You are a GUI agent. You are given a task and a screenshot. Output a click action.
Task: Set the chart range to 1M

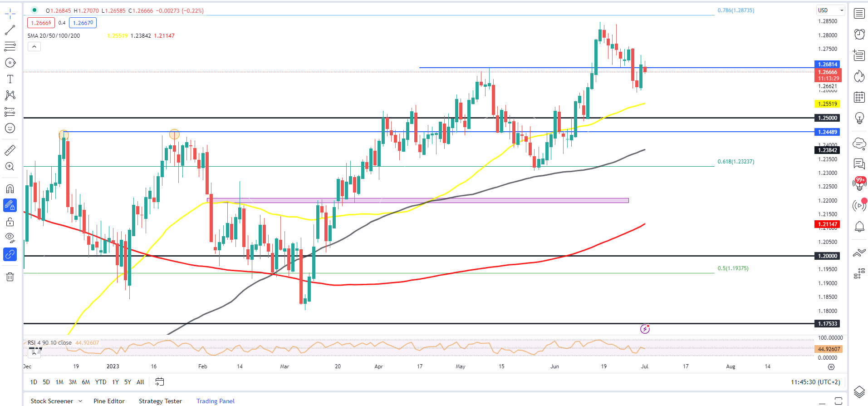[59, 382]
